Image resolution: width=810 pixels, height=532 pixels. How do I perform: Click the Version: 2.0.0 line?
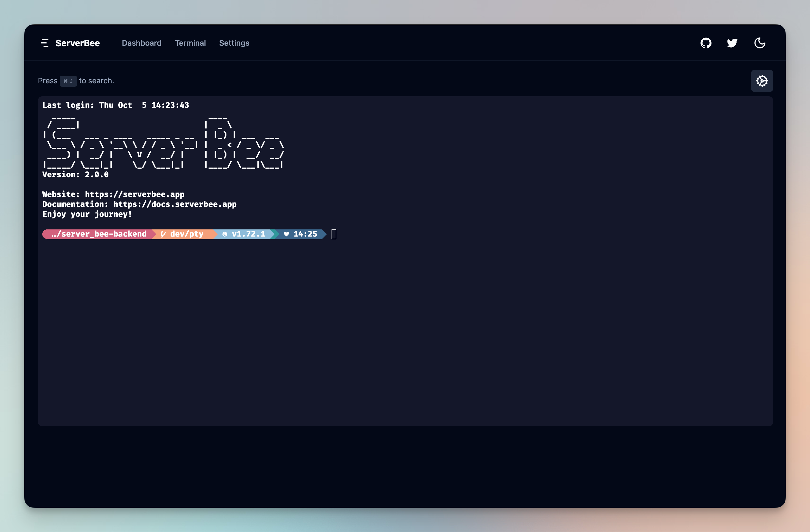pos(76,175)
